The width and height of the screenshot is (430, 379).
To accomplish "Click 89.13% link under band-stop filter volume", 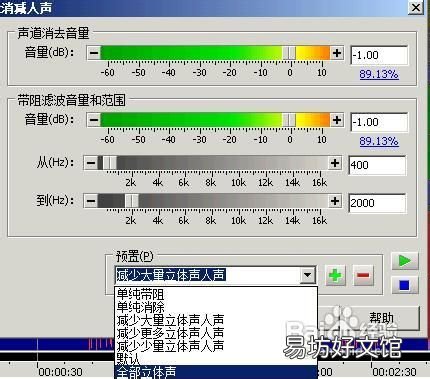I will [379, 141].
